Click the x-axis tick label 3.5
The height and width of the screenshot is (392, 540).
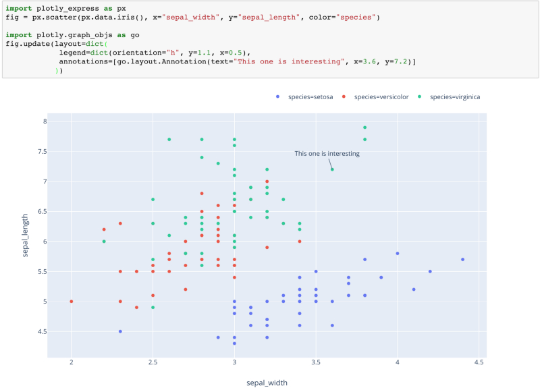(x=316, y=362)
